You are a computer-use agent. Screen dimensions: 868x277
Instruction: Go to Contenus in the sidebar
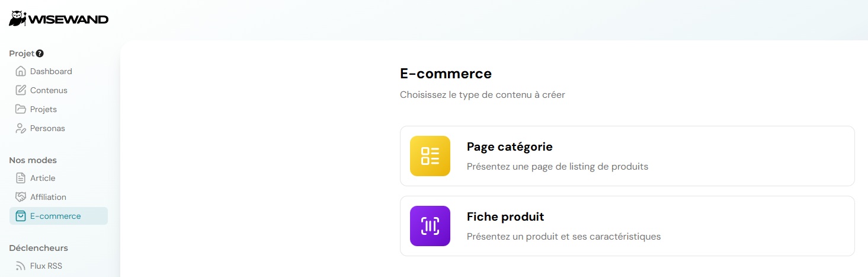[x=49, y=90]
